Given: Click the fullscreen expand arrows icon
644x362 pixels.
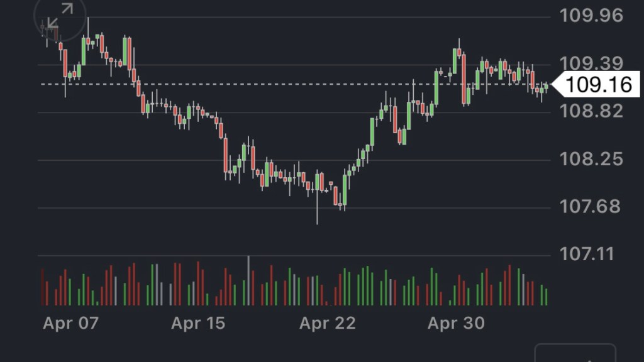Looking at the screenshot, I should [x=60, y=18].
